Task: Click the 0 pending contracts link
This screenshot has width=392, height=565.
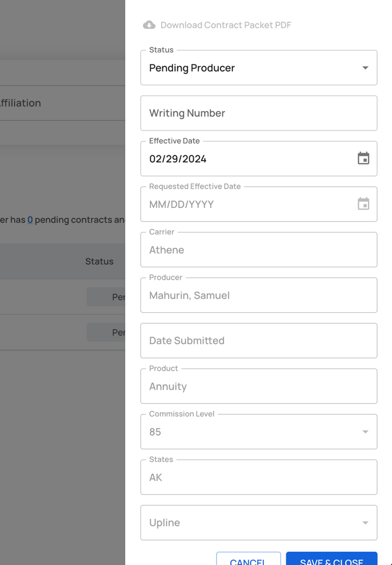Action: click(30, 220)
